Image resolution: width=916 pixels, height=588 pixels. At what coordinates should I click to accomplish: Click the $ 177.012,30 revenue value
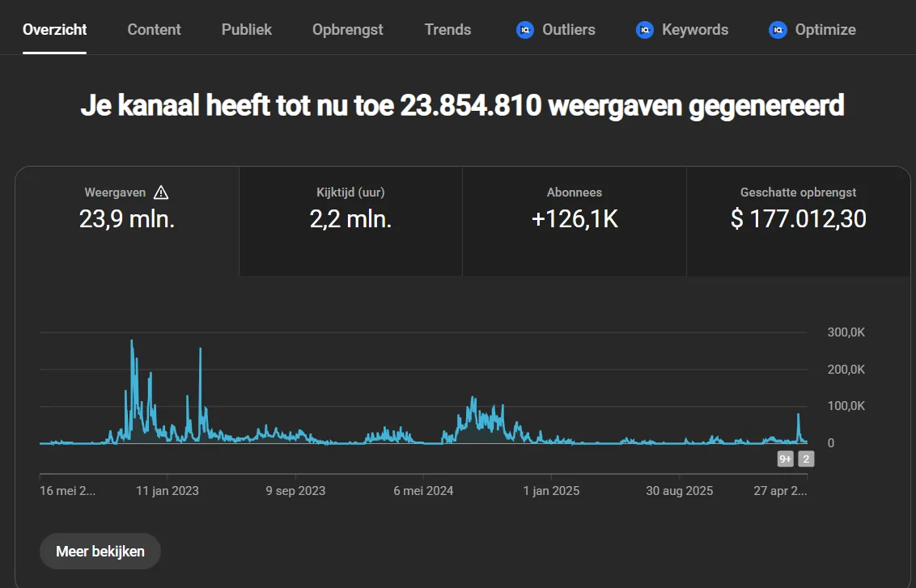click(x=798, y=219)
